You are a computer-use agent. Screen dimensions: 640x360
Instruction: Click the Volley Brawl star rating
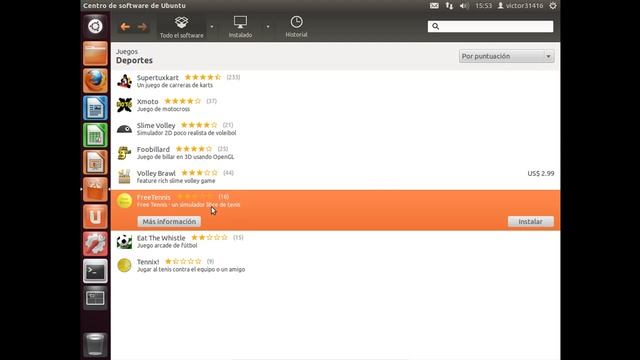coord(200,173)
